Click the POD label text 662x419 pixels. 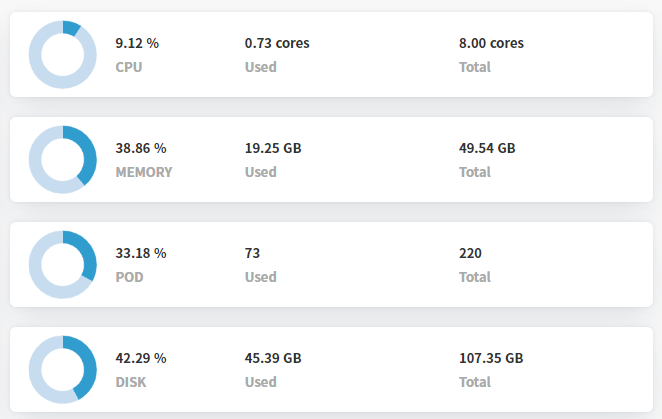coord(130,277)
